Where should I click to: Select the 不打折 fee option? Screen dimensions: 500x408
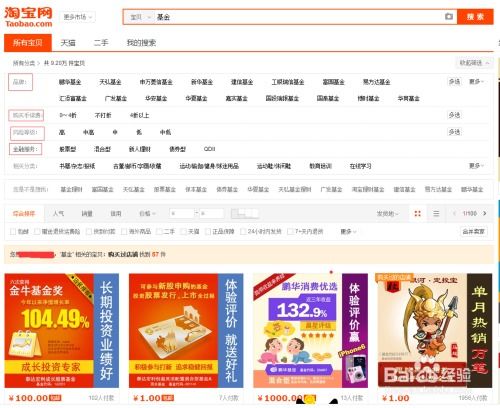click(x=103, y=115)
